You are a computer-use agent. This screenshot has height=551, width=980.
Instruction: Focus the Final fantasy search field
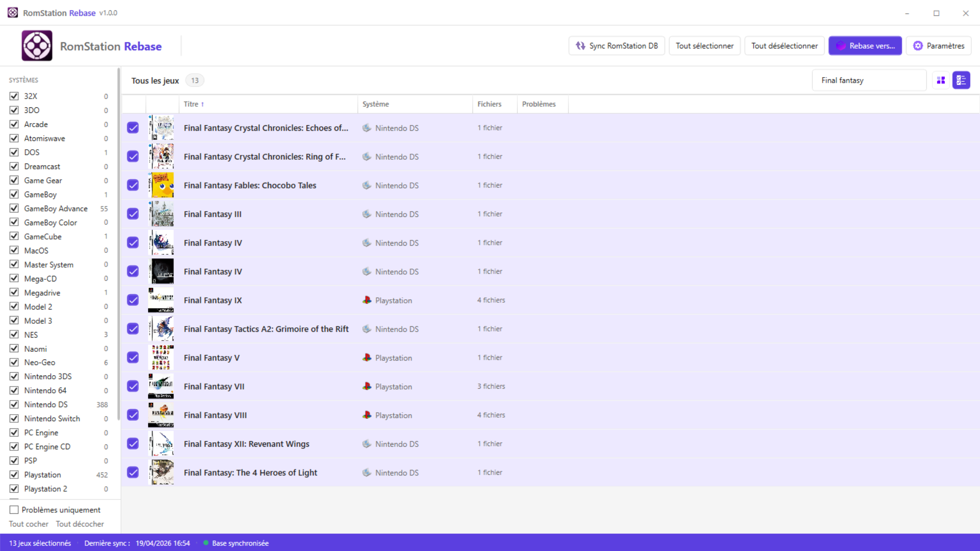coord(868,80)
